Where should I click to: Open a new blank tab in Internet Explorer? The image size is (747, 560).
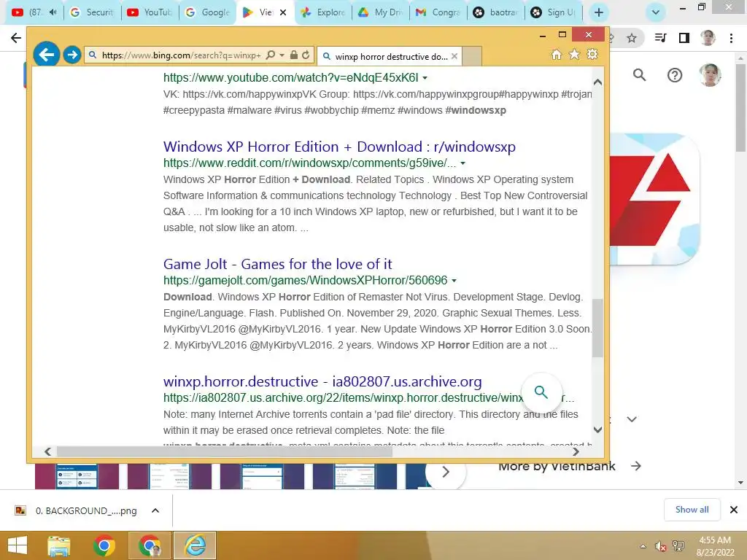(x=472, y=56)
